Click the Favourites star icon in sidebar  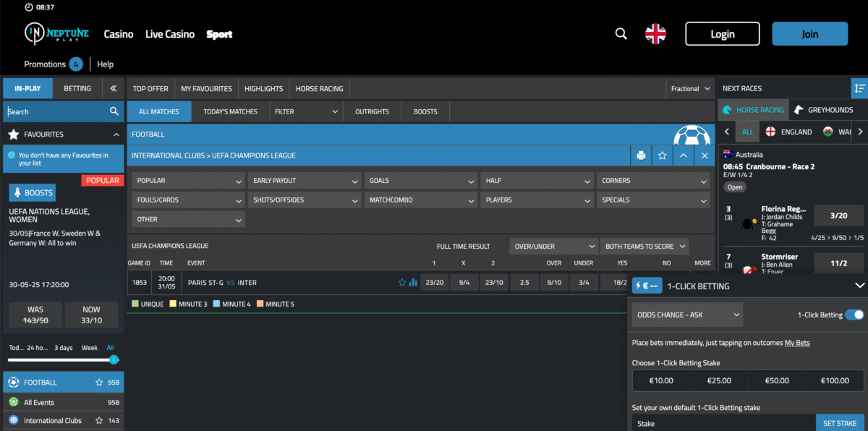13,135
